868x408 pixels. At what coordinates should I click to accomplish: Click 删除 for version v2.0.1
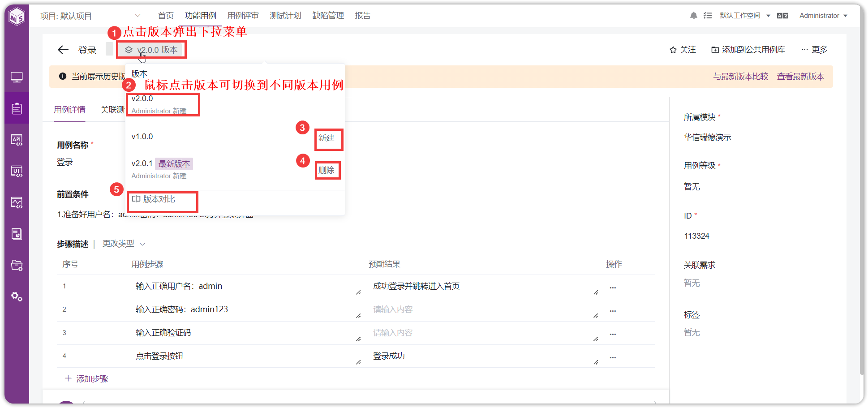click(327, 170)
